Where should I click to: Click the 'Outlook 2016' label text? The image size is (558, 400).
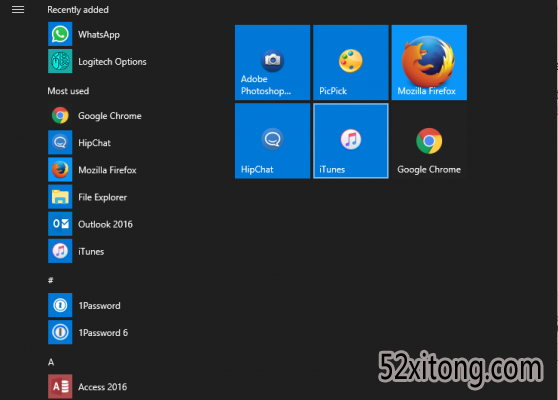[105, 224]
